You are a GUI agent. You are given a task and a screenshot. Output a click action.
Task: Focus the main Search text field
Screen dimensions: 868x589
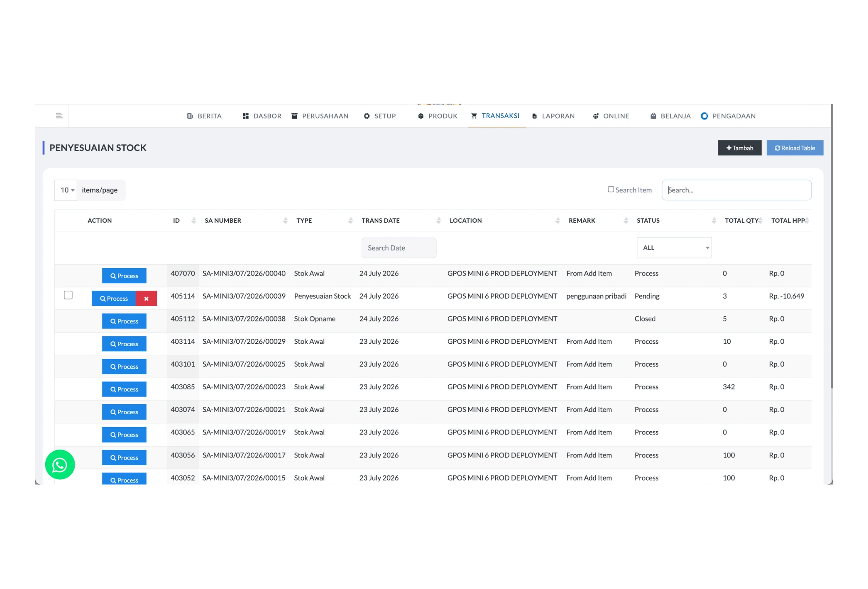pos(736,190)
